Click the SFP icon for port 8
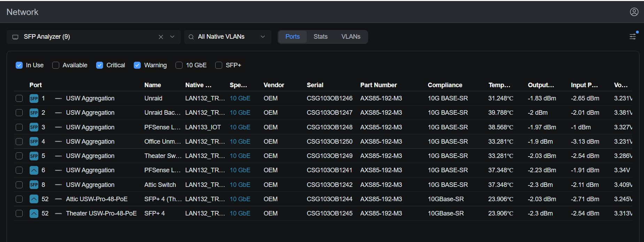 [34, 185]
